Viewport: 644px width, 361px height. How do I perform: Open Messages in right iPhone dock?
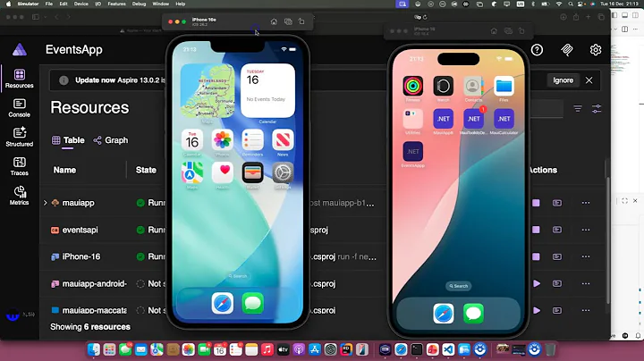[473, 314]
